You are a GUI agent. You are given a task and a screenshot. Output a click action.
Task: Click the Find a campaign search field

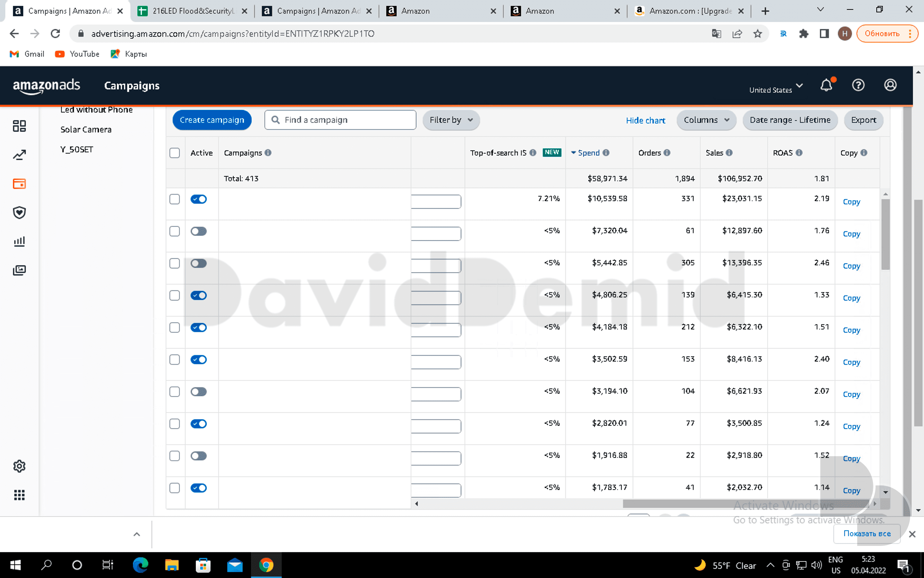340,120
